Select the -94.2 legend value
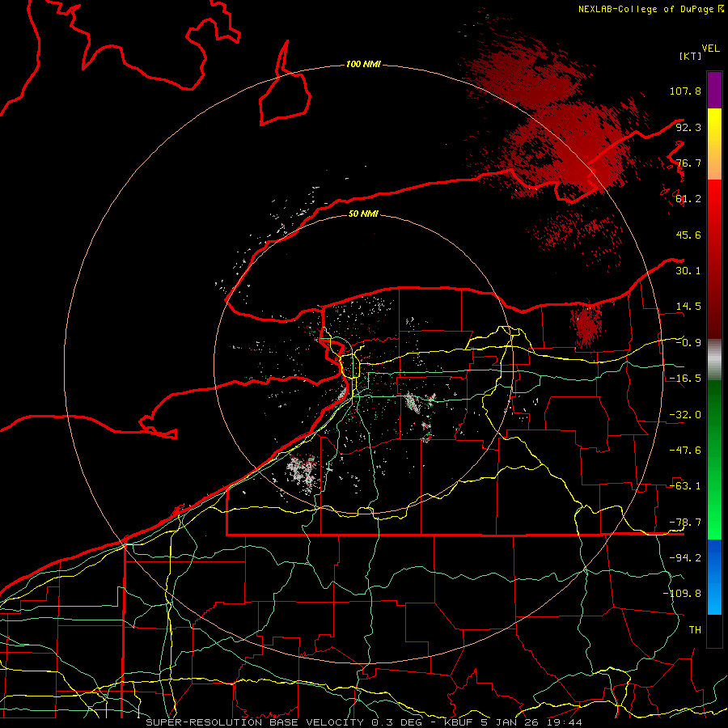Screen dimensions: 728x728 pos(685,557)
